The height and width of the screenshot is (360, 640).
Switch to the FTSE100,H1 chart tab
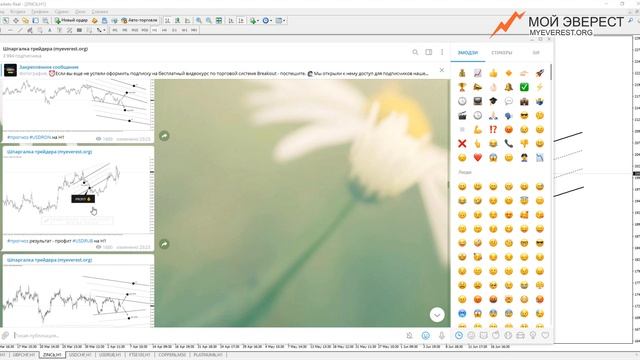140,355
